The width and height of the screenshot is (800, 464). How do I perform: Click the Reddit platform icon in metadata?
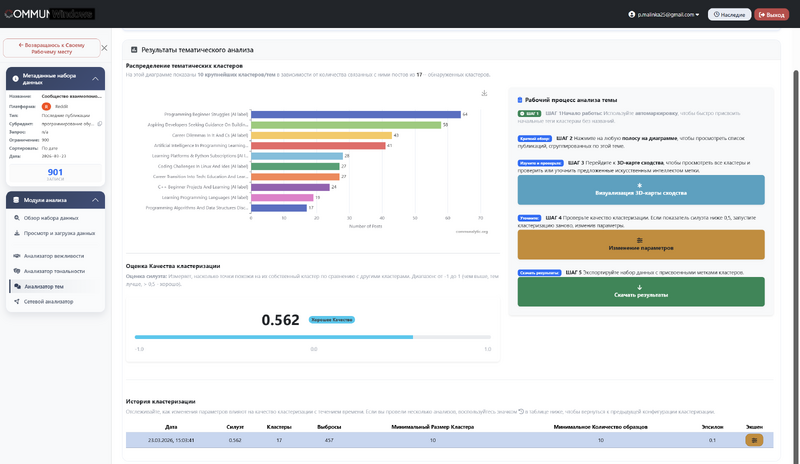point(46,105)
